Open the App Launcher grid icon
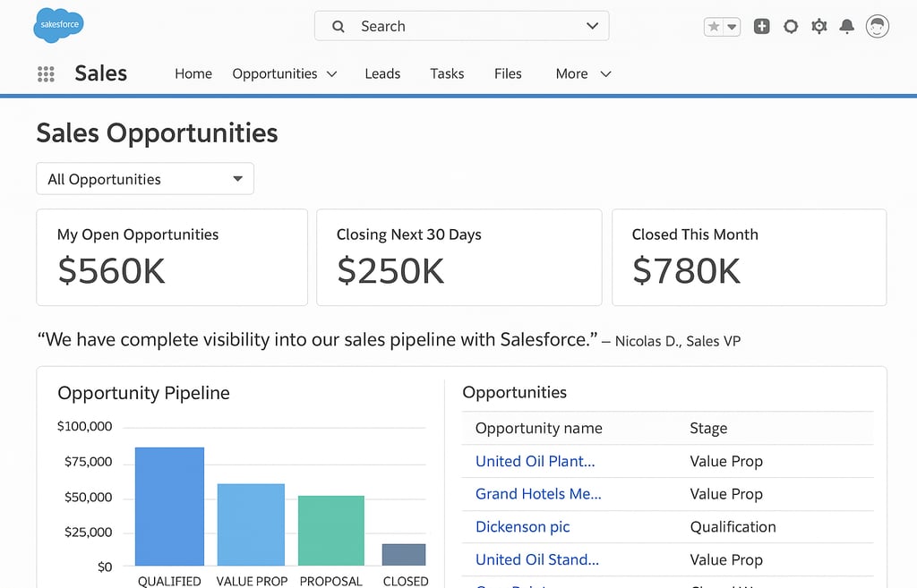The height and width of the screenshot is (588, 917). click(46, 74)
